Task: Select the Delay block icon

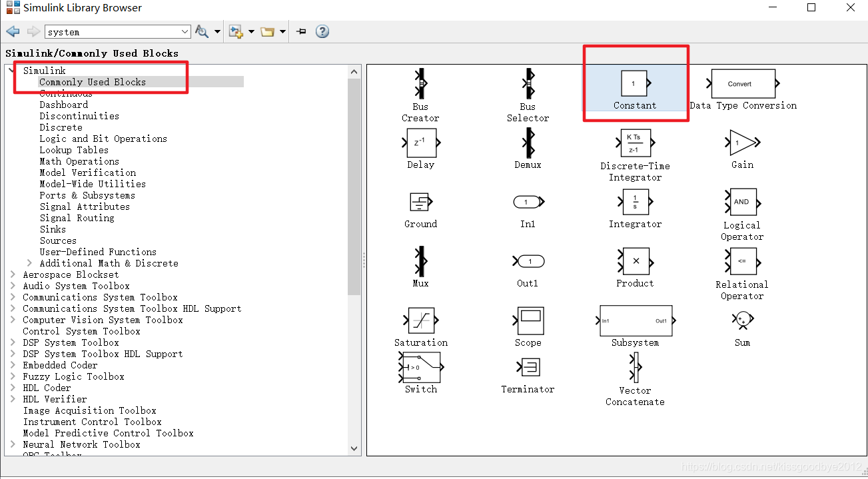Action: point(420,143)
